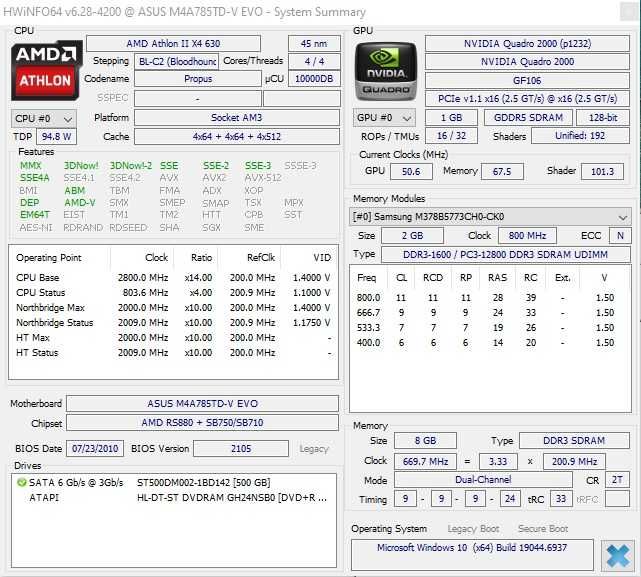
Task: Click the 45 nm process field
Action: pyautogui.click(x=314, y=44)
